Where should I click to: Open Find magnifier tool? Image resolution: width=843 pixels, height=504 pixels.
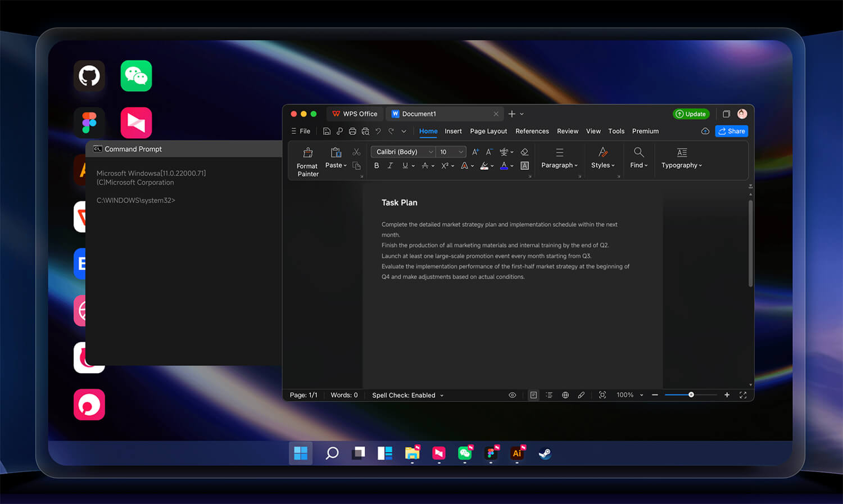(x=639, y=152)
